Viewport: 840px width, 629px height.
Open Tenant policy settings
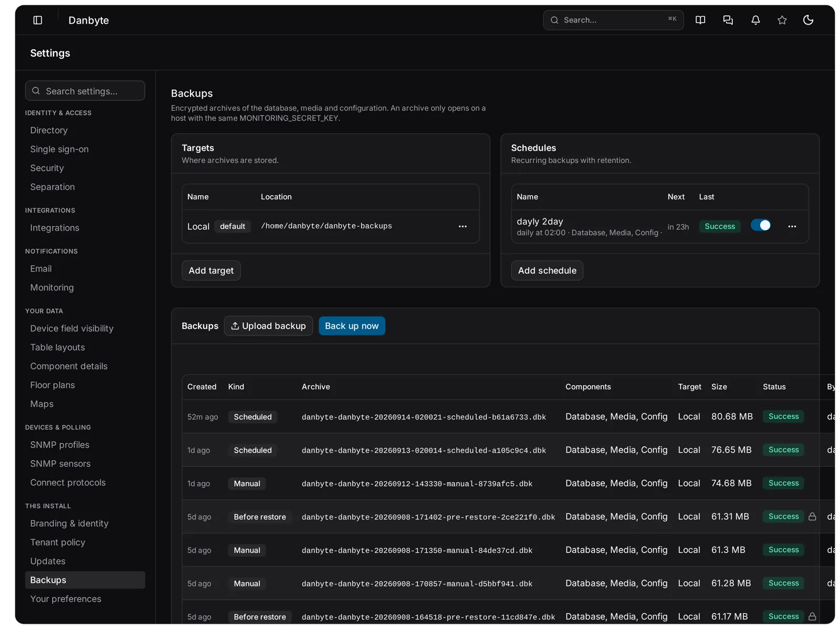(x=58, y=543)
